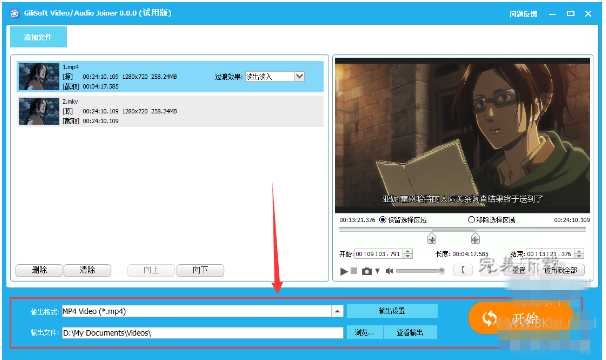Decrease start time with stepper down arrow
Image resolution: width=606 pixels, height=360 pixels.
[x=408, y=256]
